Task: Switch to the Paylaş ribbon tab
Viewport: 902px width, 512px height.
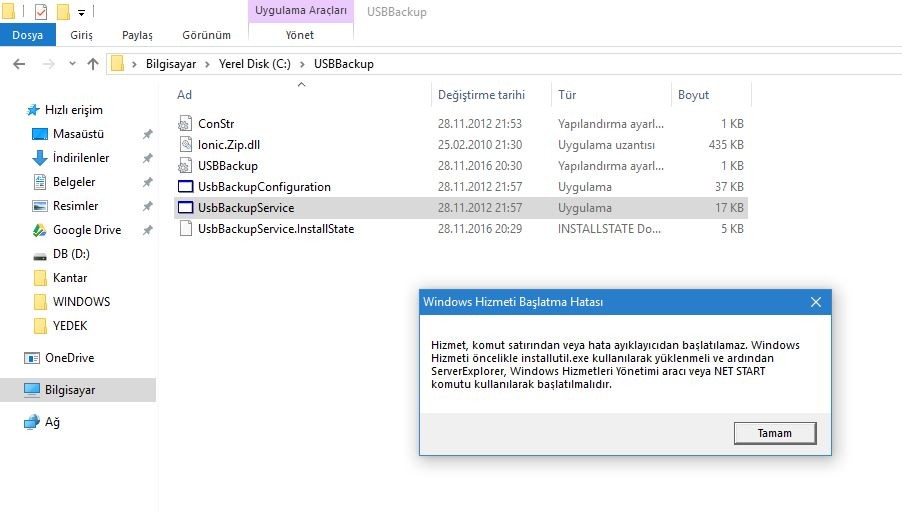Action: pyautogui.click(x=137, y=35)
